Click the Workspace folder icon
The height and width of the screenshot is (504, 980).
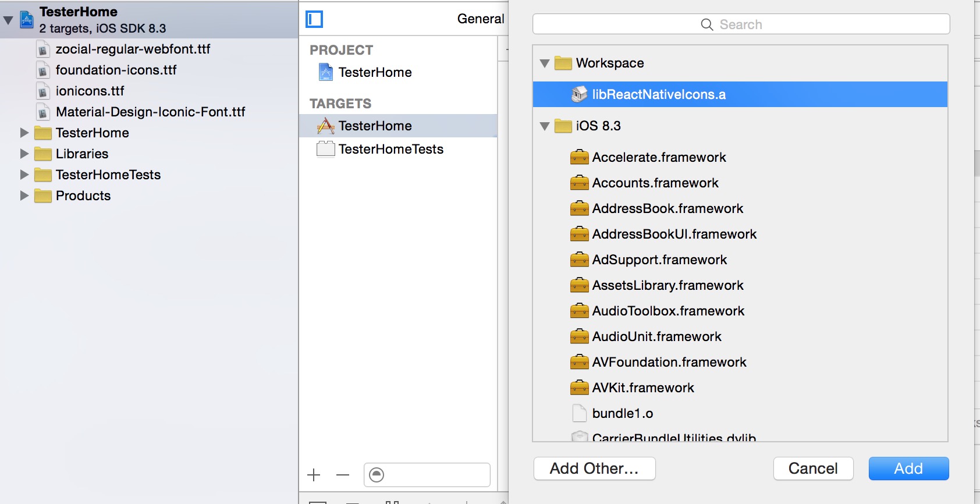click(563, 63)
